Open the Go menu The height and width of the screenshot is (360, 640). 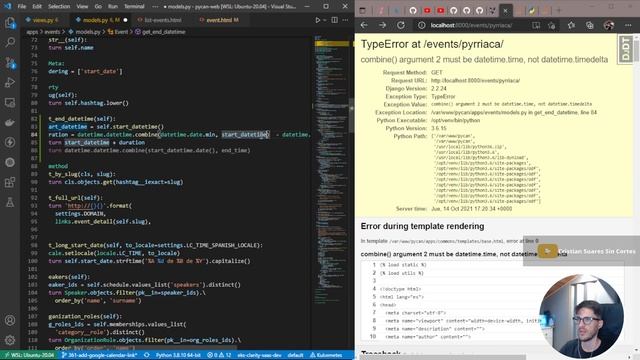click(x=98, y=7)
